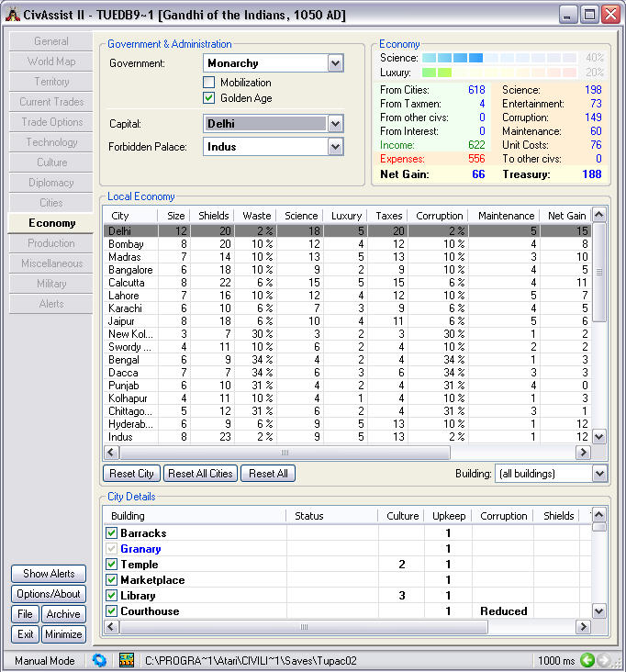Select the Madras city row
Screen dimensions: 626x672
click(348, 257)
